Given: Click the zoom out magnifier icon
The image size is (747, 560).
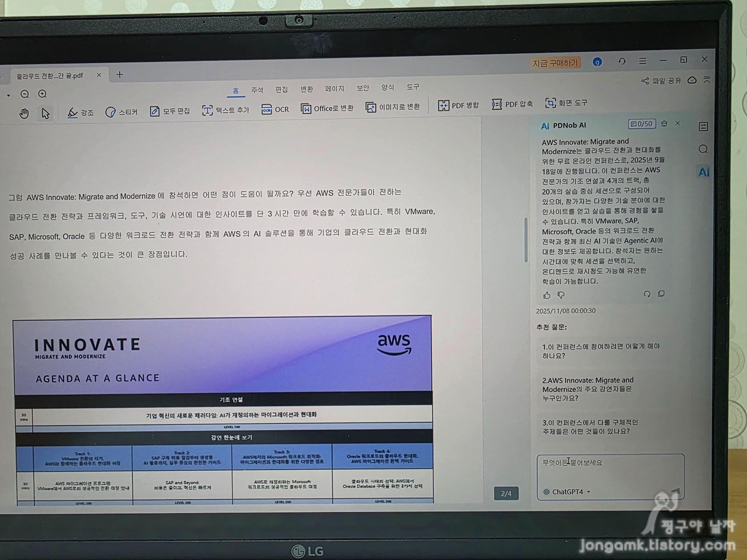Looking at the screenshot, I should [25, 94].
